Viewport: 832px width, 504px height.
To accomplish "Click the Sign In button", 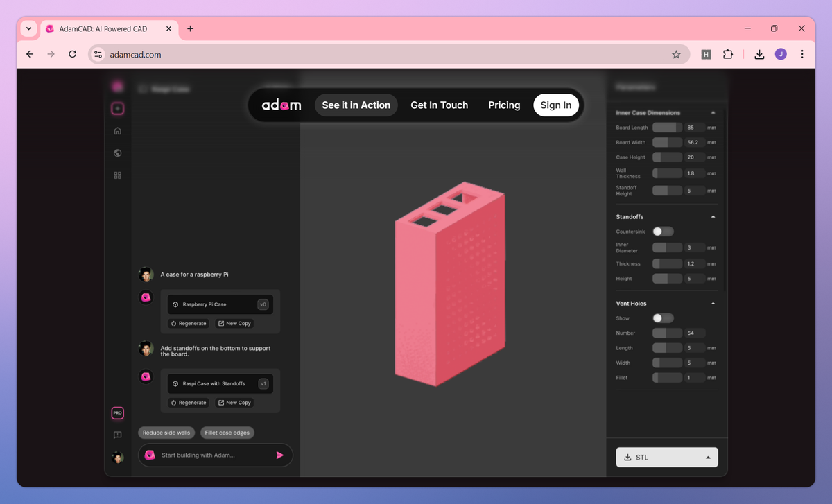I will [x=555, y=105].
